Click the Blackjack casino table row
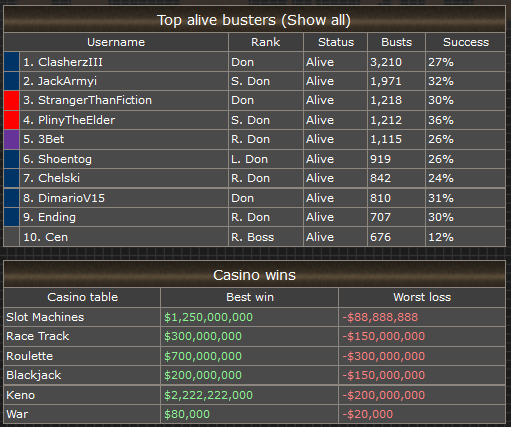The image size is (511, 427). (255, 375)
